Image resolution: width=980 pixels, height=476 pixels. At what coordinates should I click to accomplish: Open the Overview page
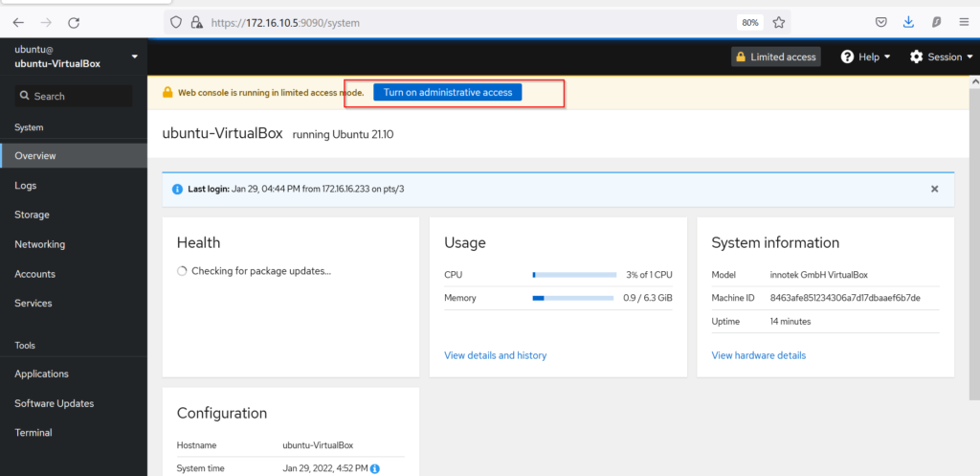point(74,156)
